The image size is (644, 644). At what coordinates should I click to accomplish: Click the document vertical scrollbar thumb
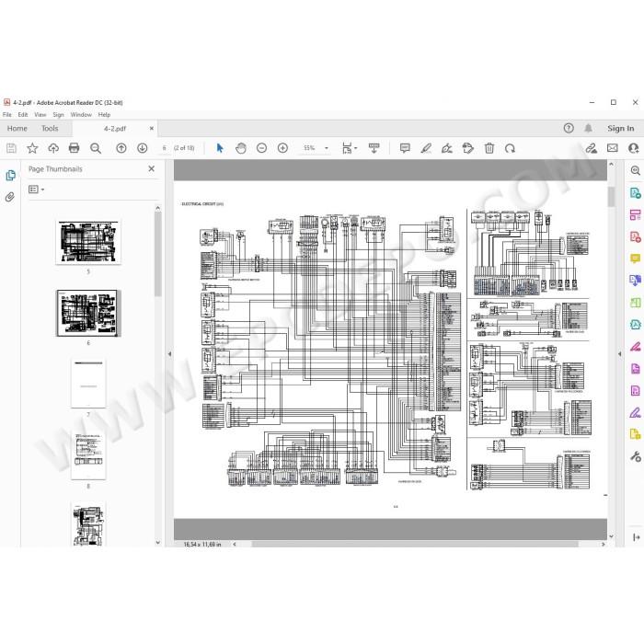point(611,197)
